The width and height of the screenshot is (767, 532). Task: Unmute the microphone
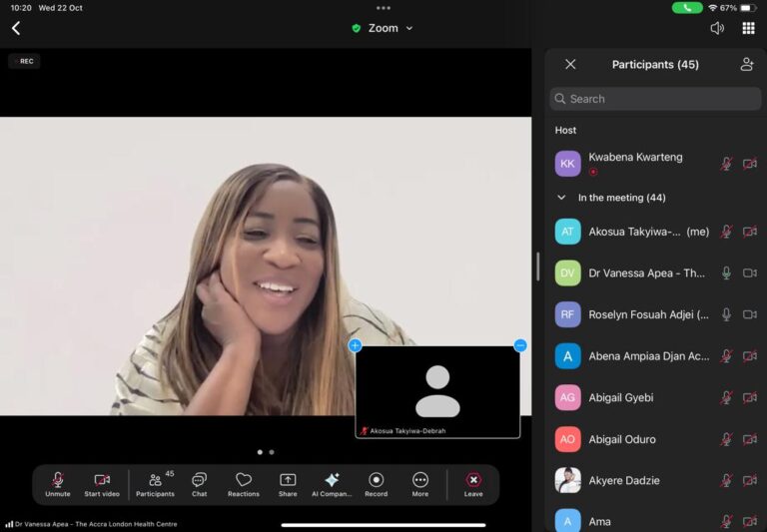point(58,484)
